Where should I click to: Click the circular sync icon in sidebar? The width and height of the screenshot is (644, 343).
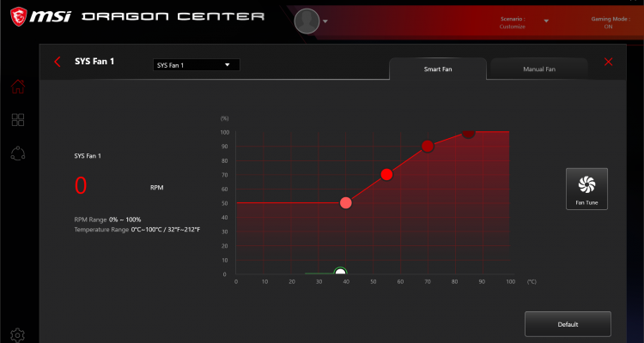point(18,153)
